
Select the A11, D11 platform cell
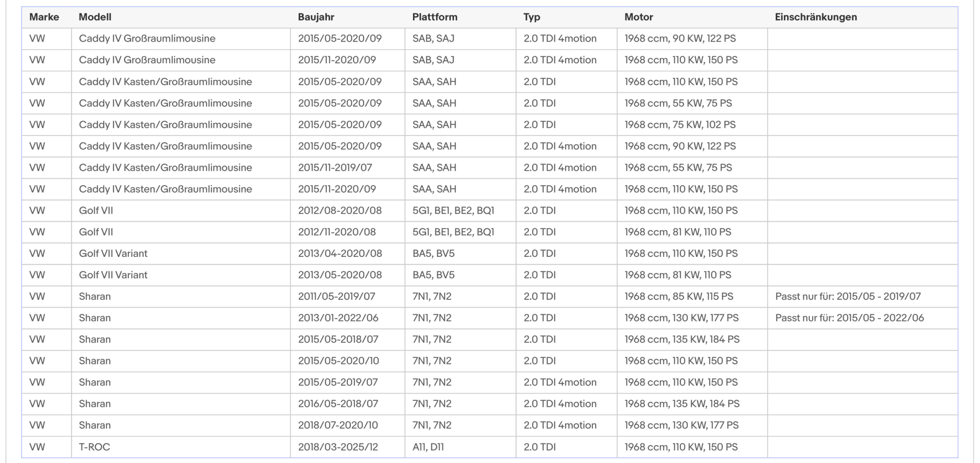pyautogui.click(x=460, y=447)
